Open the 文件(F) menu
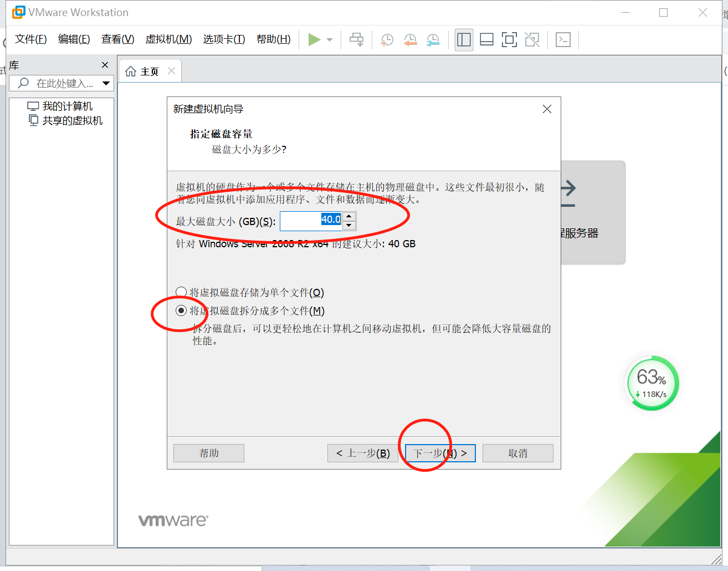 click(30, 39)
